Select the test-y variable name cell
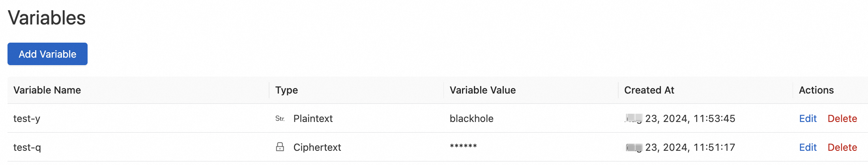Screen dimensions: 868x165 point(27,118)
